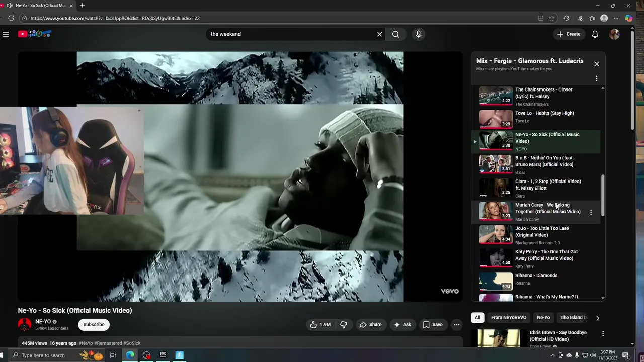Subscribe to the NE-YO channel

point(94,325)
